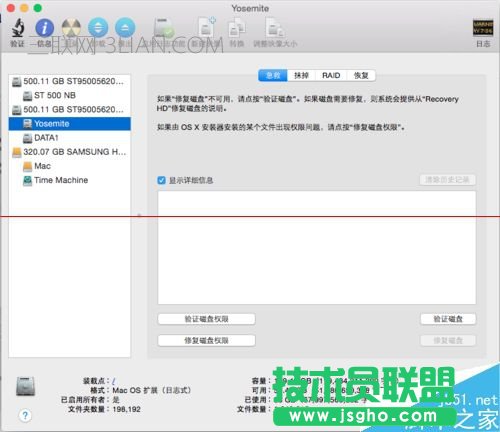The height and width of the screenshot is (432, 500).
Task: Select second 500.11 GB ST95005620 disk
Action: pos(69,109)
